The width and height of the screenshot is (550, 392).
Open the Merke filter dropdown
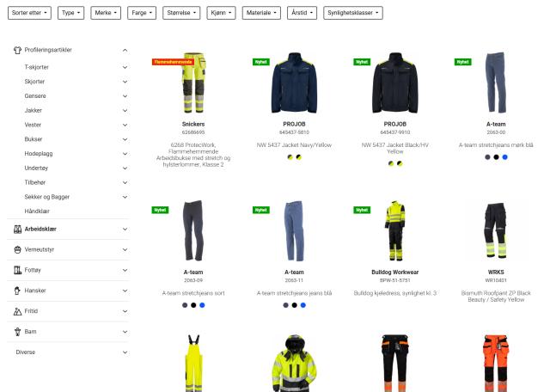click(x=106, y=13)
